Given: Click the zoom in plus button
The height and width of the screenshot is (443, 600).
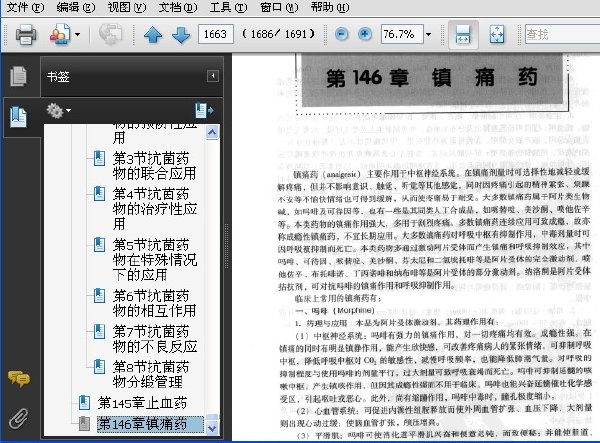Looking at the screenshot, I should pyautogui.click(x=365, y=34).
